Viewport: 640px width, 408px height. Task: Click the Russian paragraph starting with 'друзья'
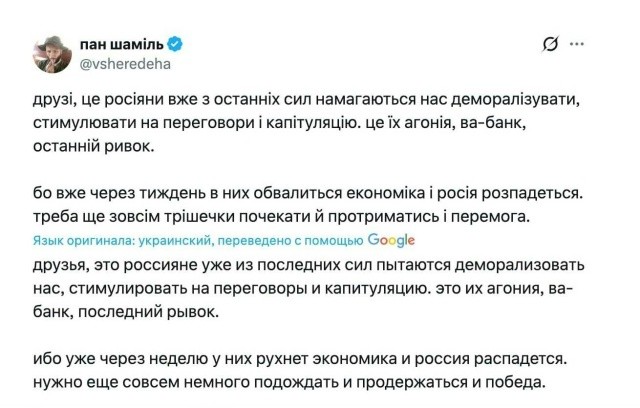(x=300, y=289)
